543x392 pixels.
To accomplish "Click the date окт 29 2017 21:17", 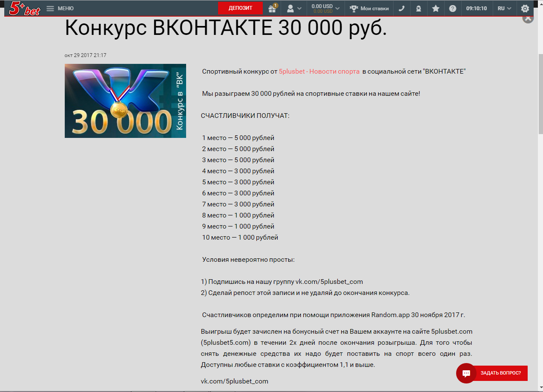I will click(x=86, y=55).
